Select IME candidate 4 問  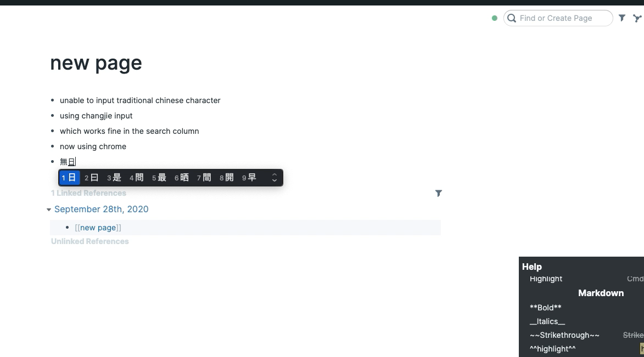137,178
